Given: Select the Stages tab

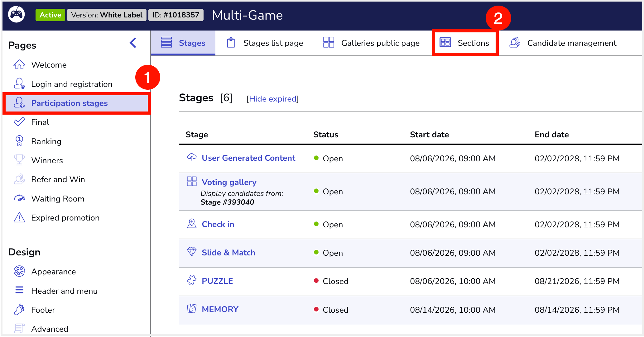Looking at the screenshot, I should (183, 43).
